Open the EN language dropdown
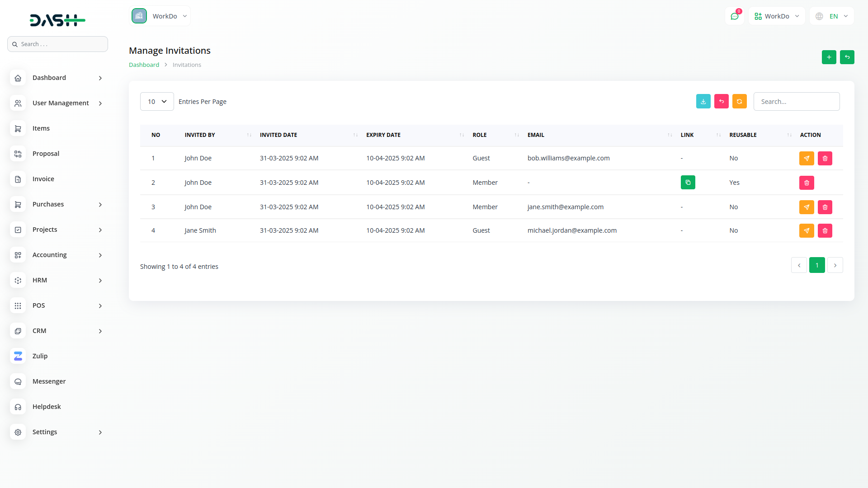Image resolution: width=868 pixels, height=488 pixels. click(832, 16)
